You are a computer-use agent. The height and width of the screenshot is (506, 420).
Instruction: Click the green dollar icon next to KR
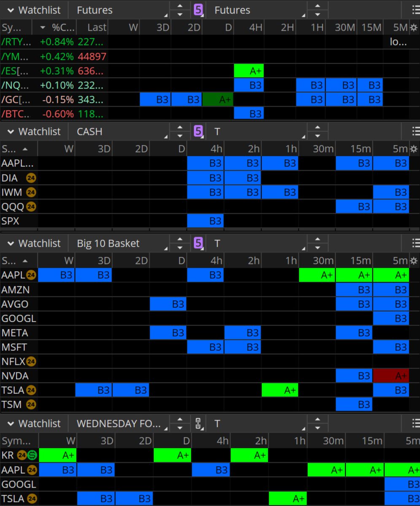point(32,455)
